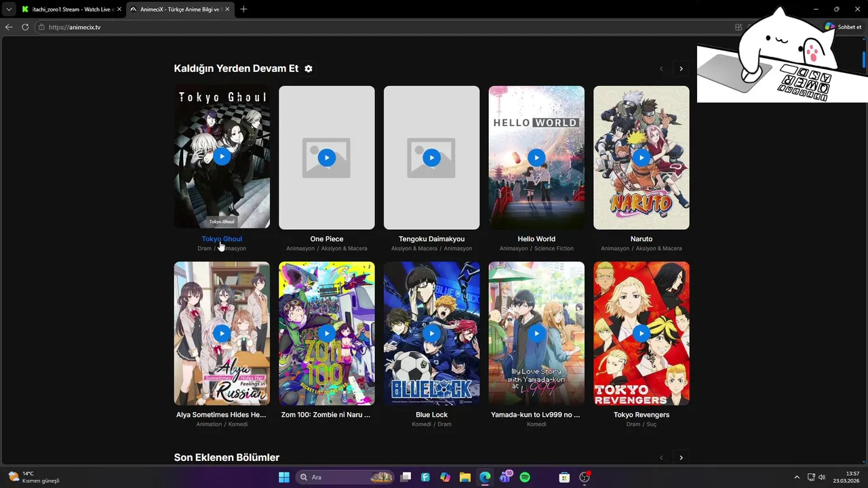The image size is (868, 488).
Task: Click the page vertical scrollbar thumb
Action: 864,58
